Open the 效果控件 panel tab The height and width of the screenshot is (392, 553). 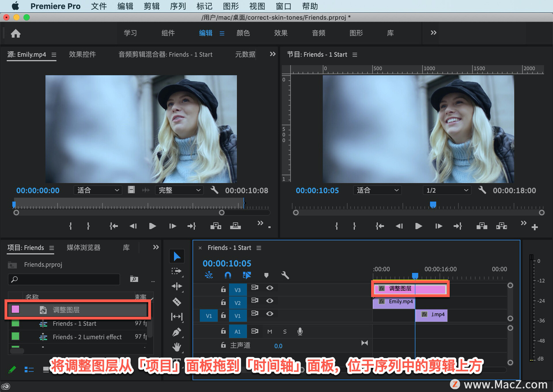82,54
